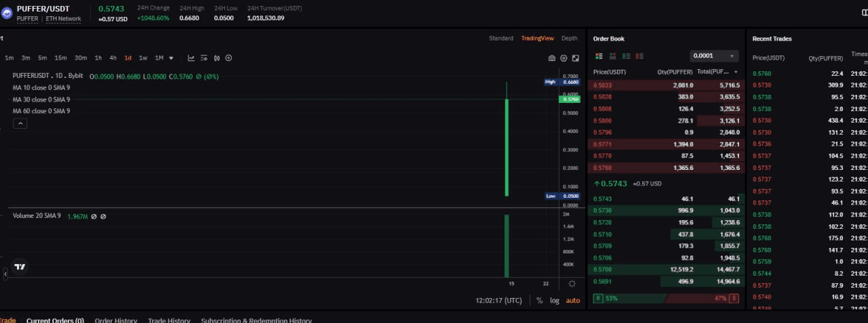Select the 15m timeframe
This screenshot has height=323, width=868.
[60, 58]
